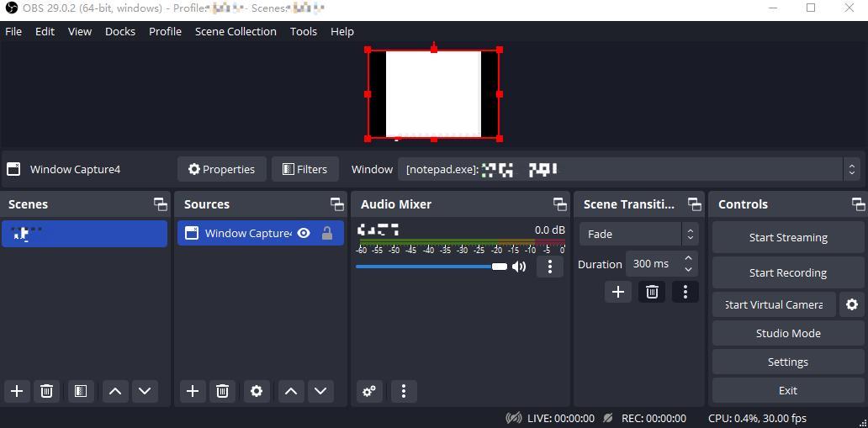868x428 pixels.
Task: Pop out the Scene Transitions dock
Action: (694, 204)
